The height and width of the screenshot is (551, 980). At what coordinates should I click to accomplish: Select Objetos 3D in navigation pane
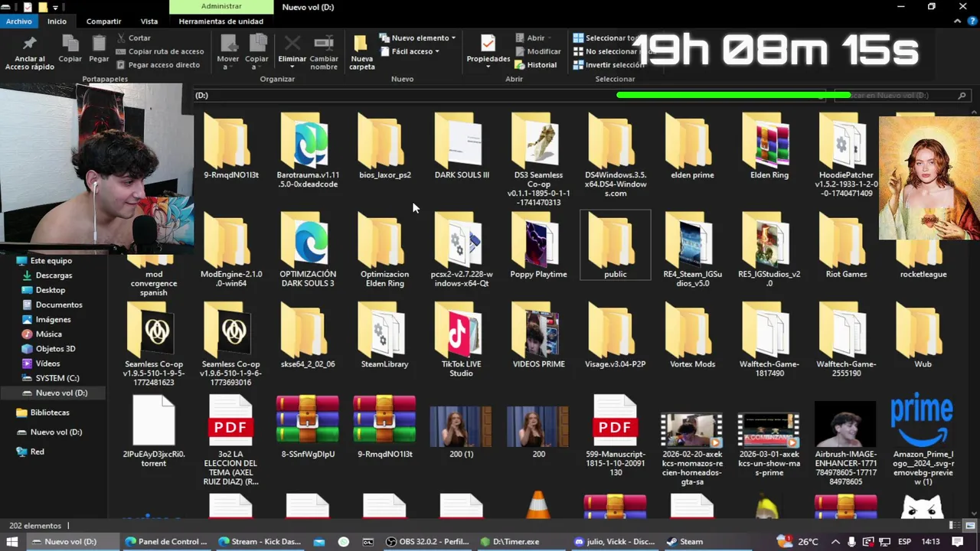55,349
